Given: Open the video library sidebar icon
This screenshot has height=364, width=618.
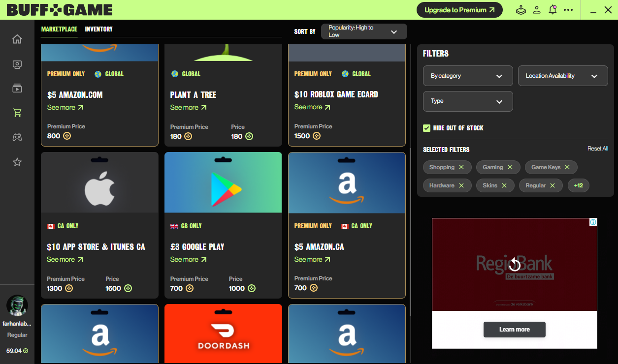Looking at the screenshot, I should (x=17, y=89).
